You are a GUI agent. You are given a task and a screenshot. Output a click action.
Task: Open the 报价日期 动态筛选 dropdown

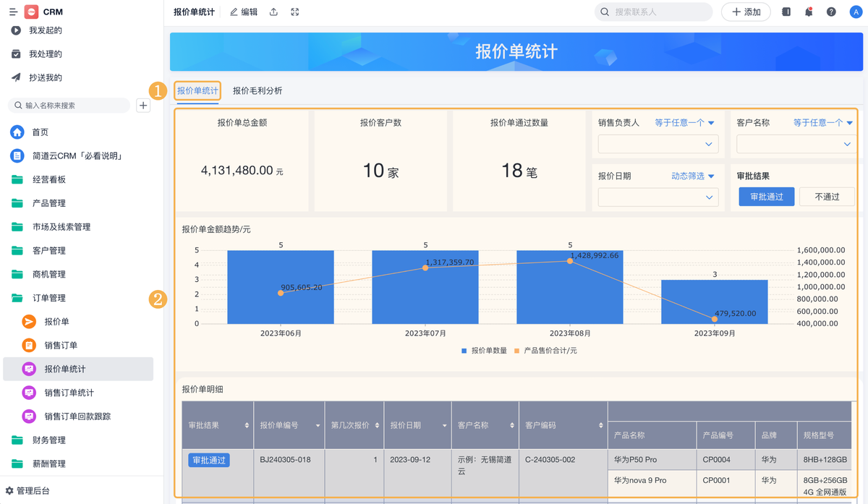(x=692, y=176)
